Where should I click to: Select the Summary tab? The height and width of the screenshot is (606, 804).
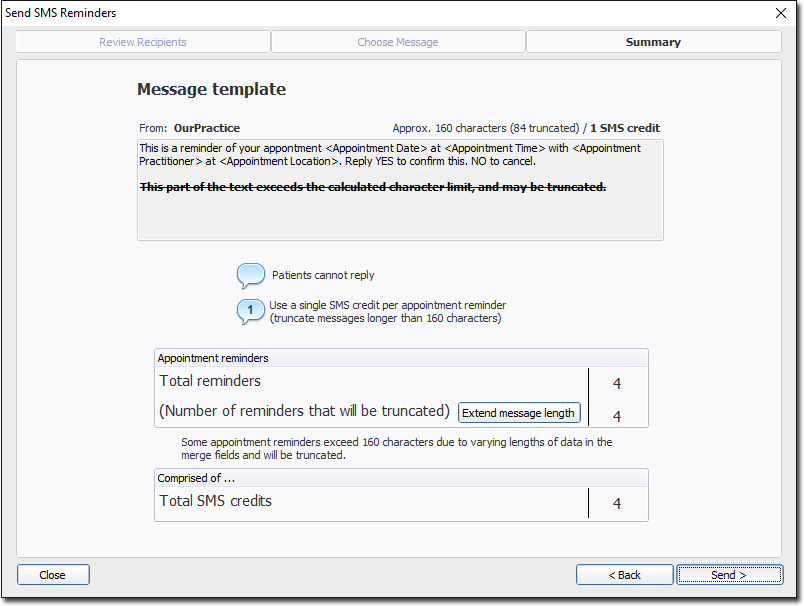click(x=653, y=42)
